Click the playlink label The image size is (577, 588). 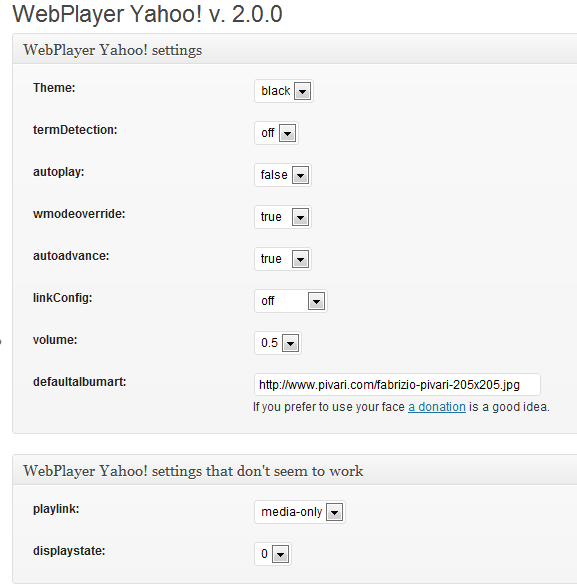56,509
